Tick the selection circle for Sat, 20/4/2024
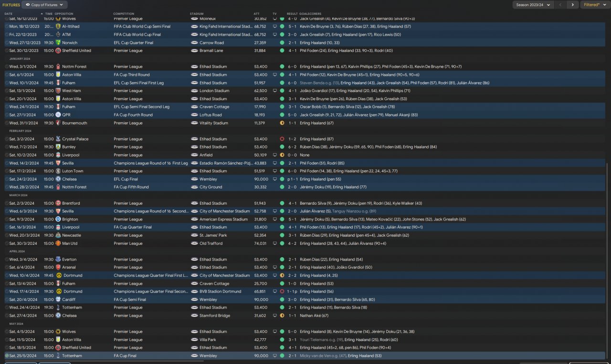611x364 pixels. pos(7,299)
